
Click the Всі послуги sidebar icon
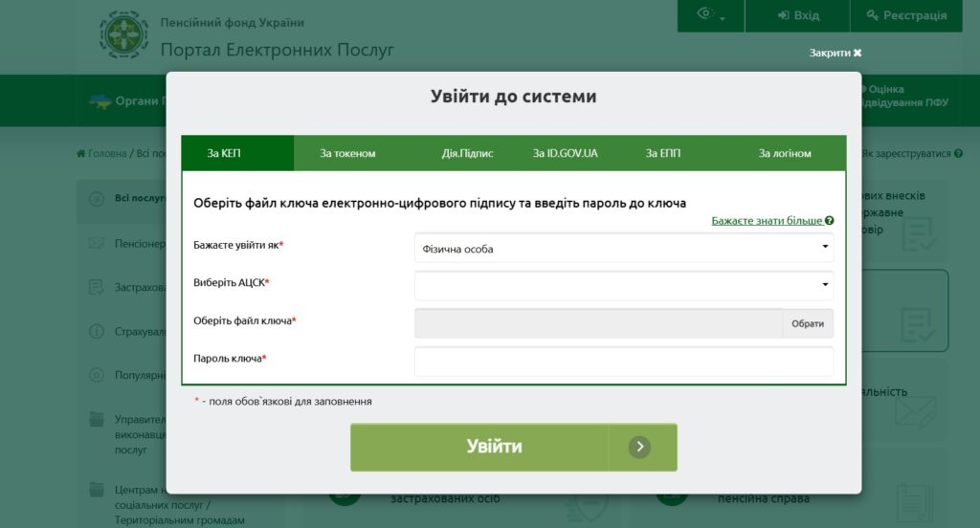pos(97,199)
